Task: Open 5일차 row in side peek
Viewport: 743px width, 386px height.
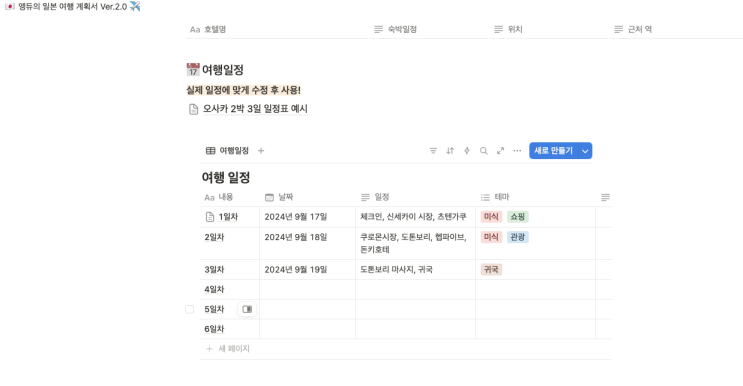Action: [x=247, y=309]
